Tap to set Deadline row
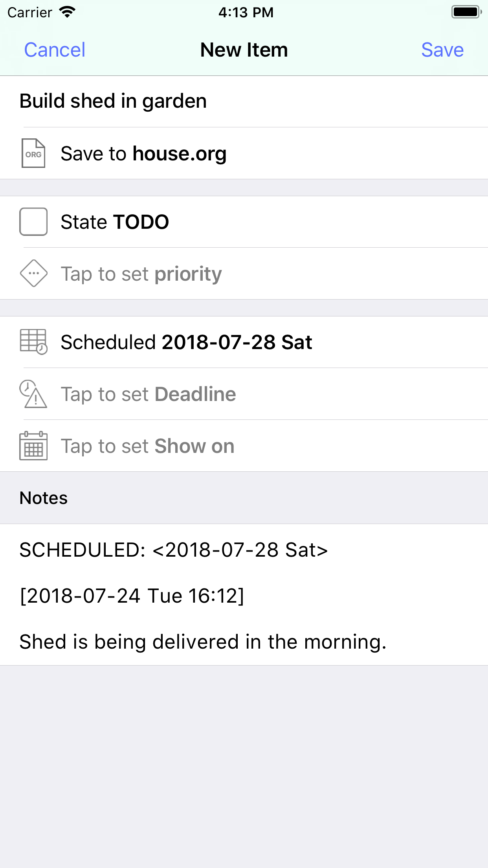This screenshot has height=868, width=488. tap(244, 394)
